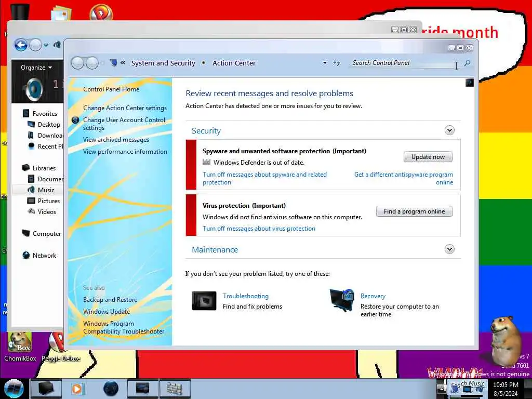532x399 pixels.
Task: Open Windows Program Compatibility Troubleshooter link
Action: [x=124, y=328]
